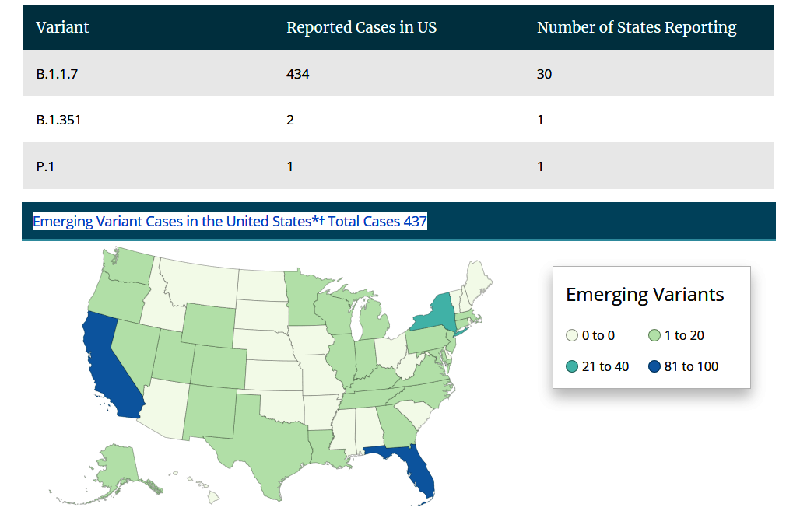Click the '1 to 20' legend swatch
This screenshot has height=532, width=800.
[654, 336]
